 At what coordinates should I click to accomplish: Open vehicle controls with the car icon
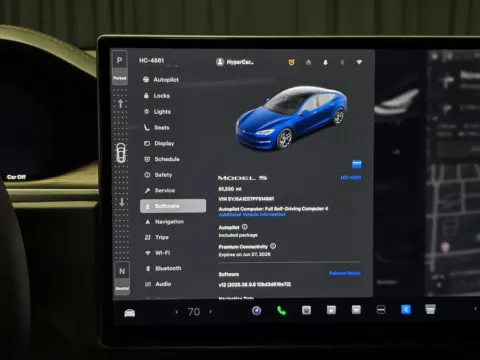click(x=130, y=313)
